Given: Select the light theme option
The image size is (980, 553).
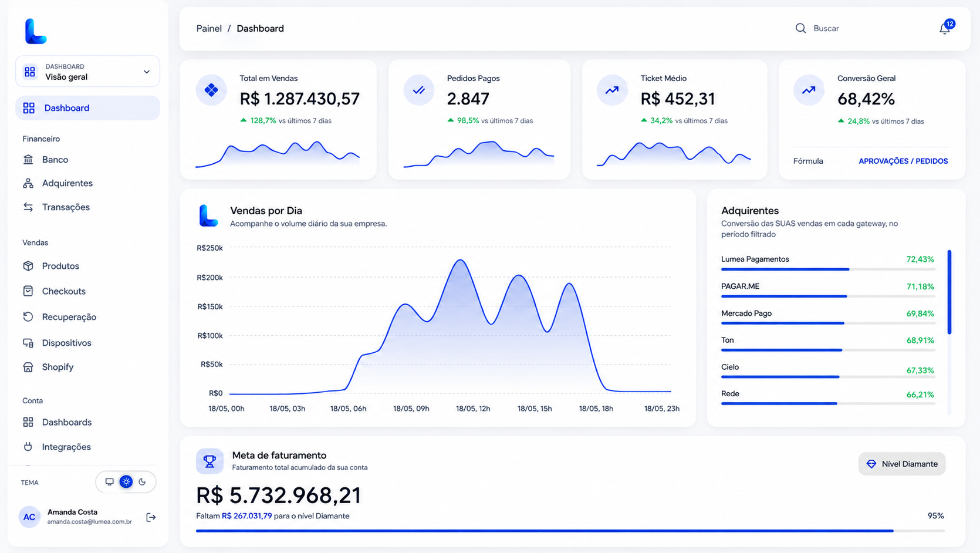Looking at the screenshot, I should click(126, 482).
